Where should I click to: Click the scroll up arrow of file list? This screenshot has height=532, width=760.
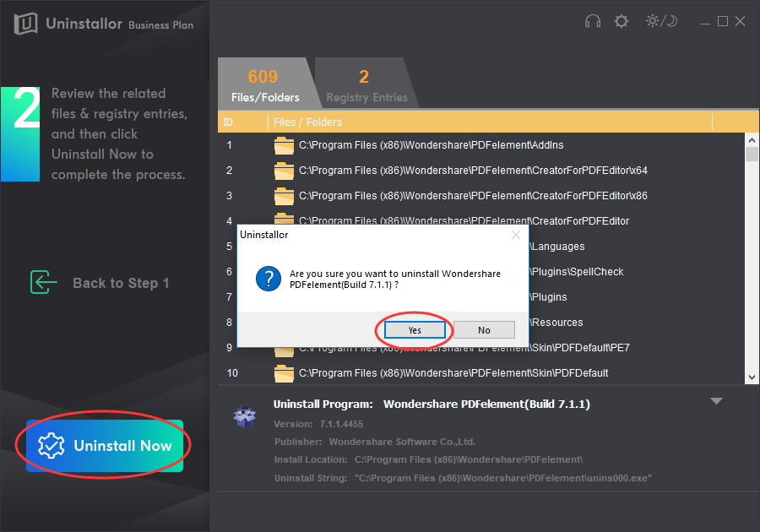tap(752, 140)
